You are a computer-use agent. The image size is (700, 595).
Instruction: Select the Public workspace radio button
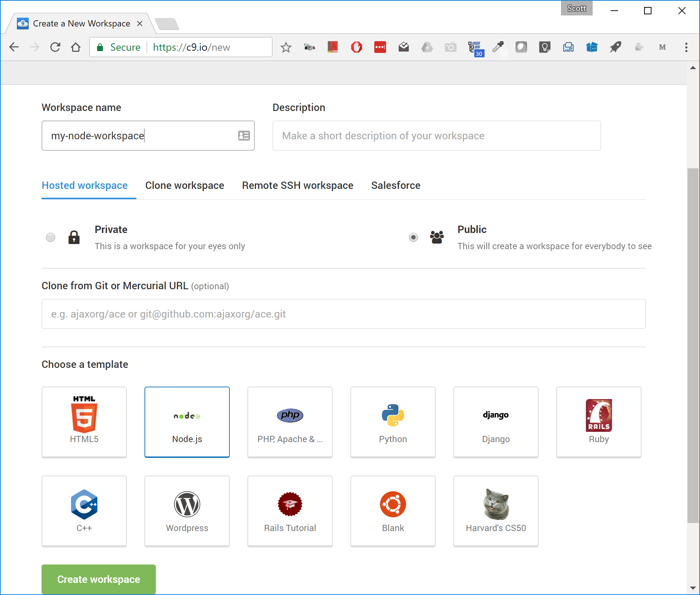(414, 237)
